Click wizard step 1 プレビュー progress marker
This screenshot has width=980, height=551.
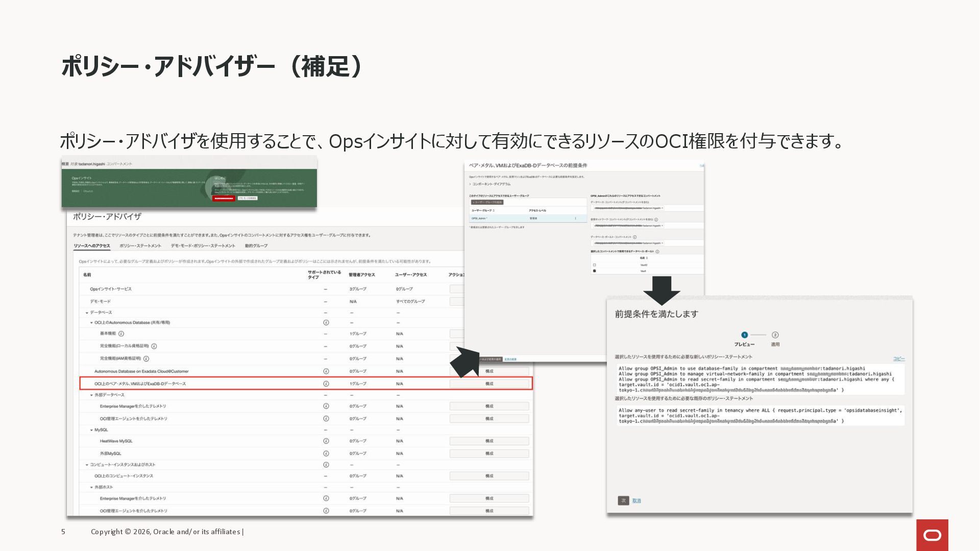point(744,335)
